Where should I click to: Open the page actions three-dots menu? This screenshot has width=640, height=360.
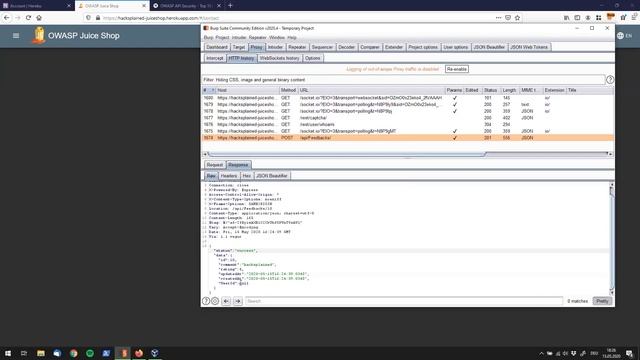click(x=498, y=18)
